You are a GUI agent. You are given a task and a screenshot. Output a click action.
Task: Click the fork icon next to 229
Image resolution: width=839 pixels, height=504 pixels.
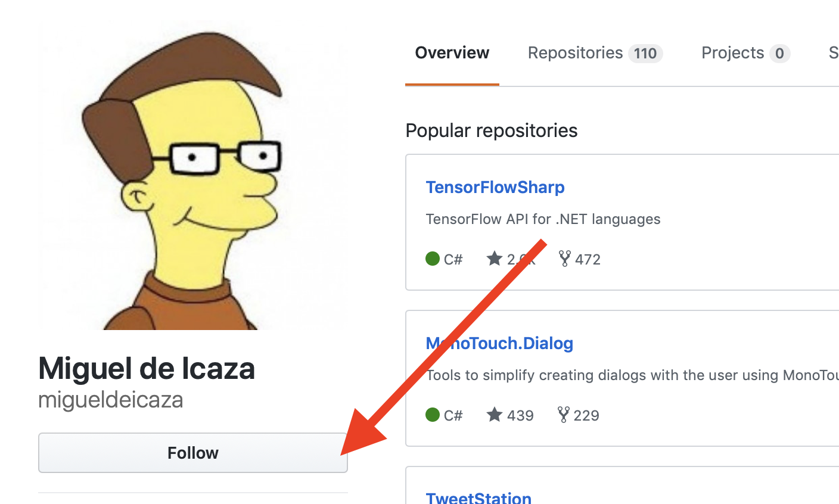tap(563, 415)
